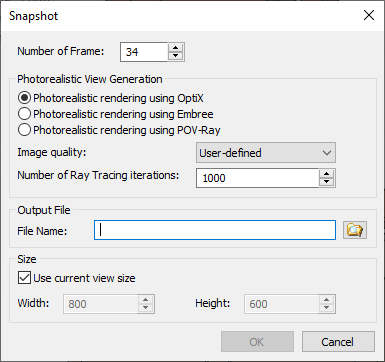Click the Width up arrow

coord(146,300)
